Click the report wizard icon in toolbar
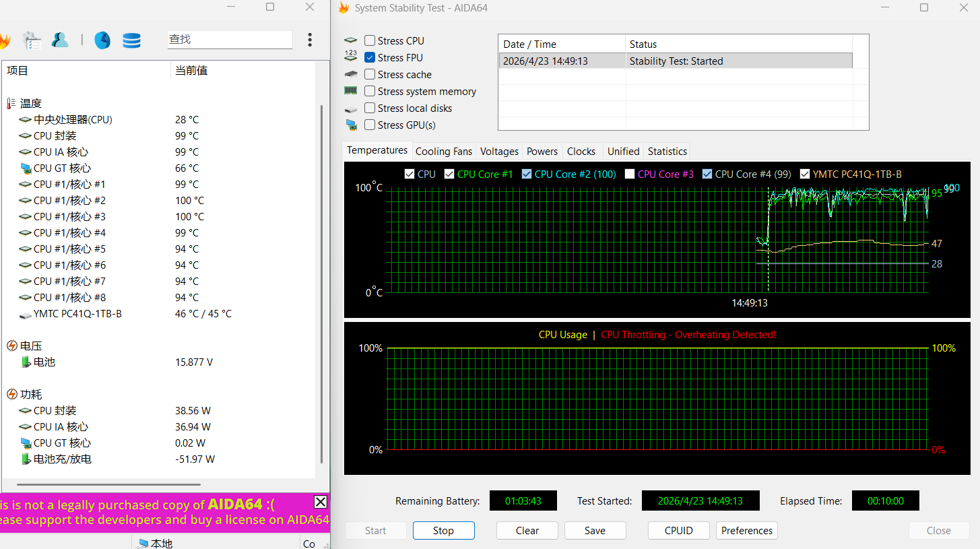The image size is (980, 549). 32,40
